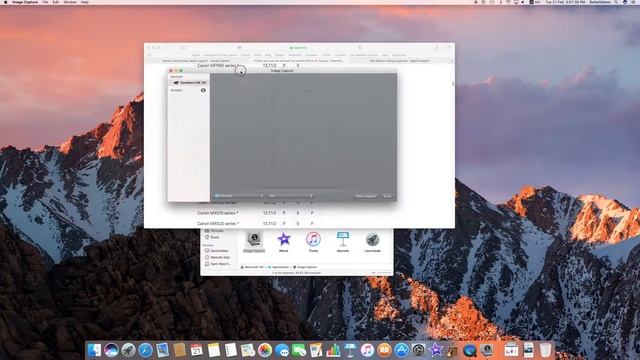The width and height of the screenshot is (640, 360).
Task: Click Macintosh HD in Finder path bar
Action: coord(252,267)
